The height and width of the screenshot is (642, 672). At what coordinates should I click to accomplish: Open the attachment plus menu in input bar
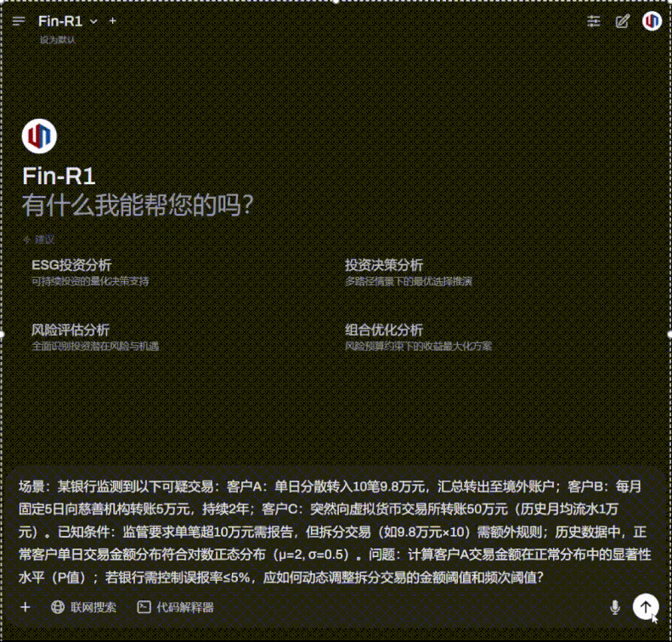point(25,607)
